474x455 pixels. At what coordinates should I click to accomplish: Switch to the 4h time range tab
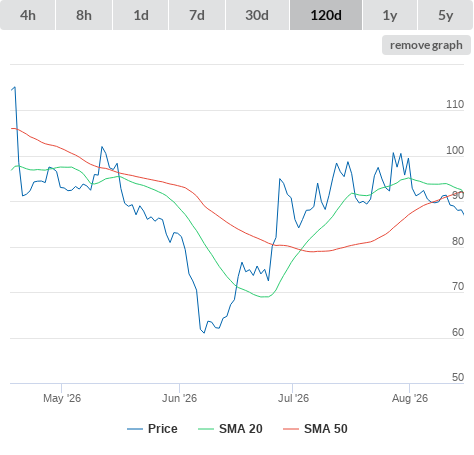click(x=28, y=15)
